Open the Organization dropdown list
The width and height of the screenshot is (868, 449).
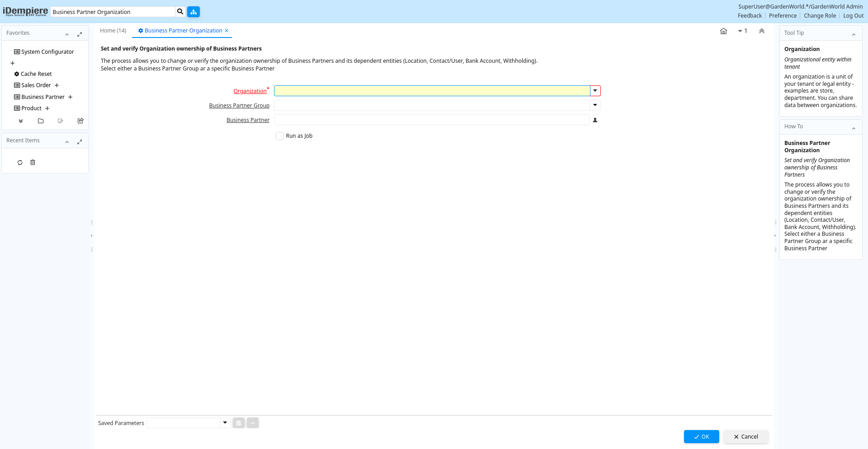pos(595,91)
